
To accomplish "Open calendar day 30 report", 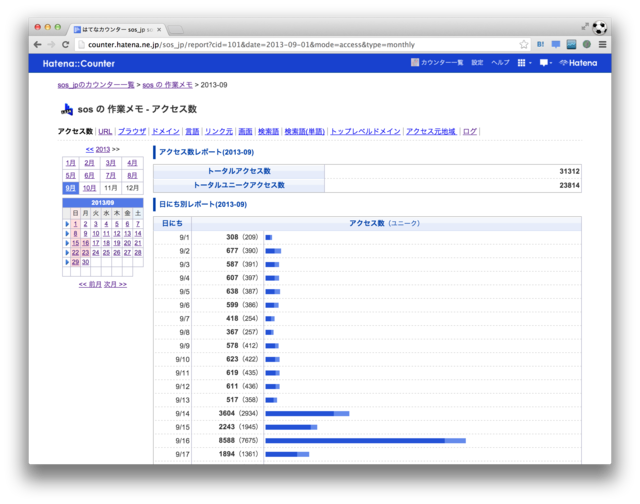I will point(85,262).
